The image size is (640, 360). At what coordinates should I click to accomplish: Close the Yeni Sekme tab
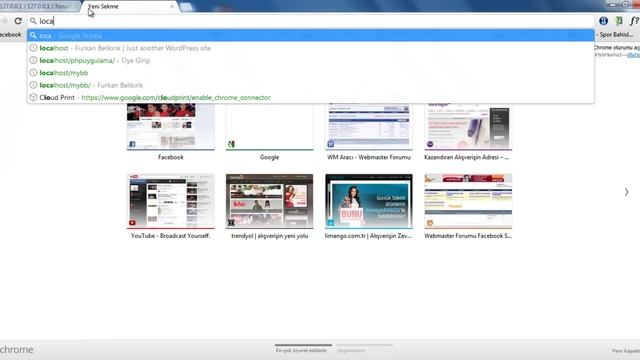pos(172,7)
